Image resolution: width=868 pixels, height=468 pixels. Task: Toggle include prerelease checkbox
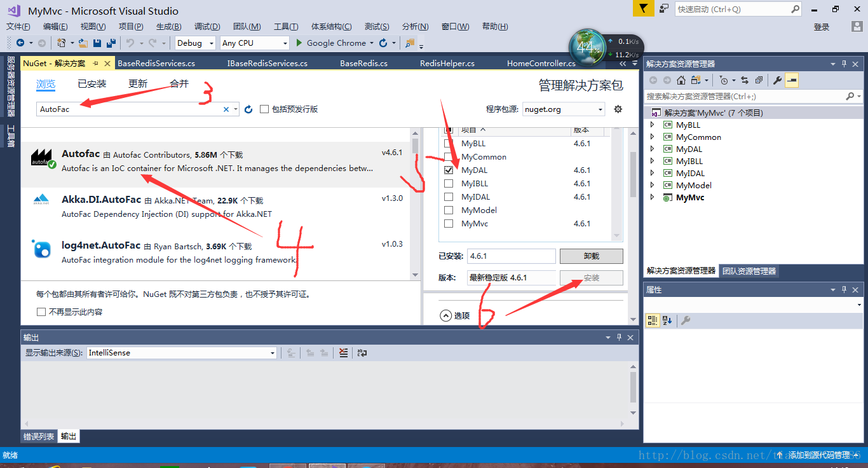point(264,109)
